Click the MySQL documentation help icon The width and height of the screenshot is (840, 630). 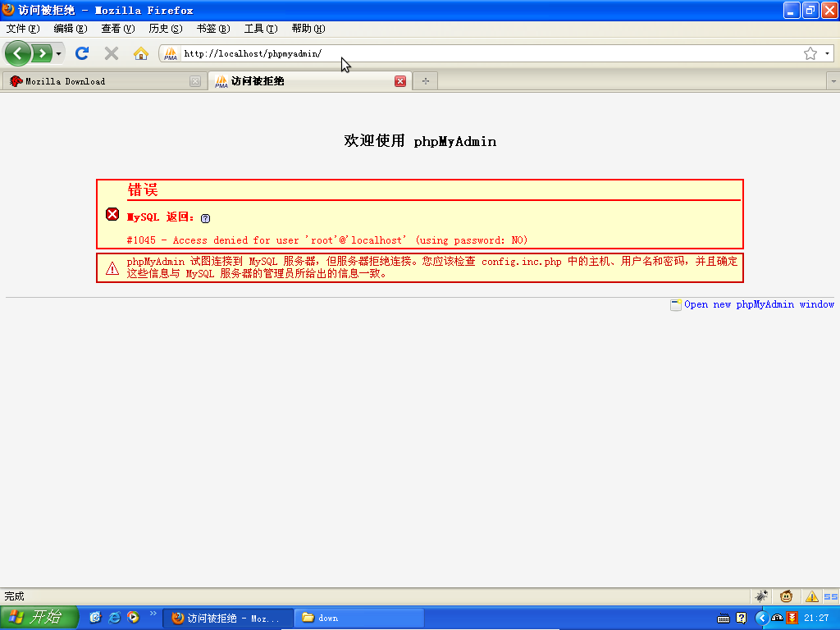pos(205,218)
